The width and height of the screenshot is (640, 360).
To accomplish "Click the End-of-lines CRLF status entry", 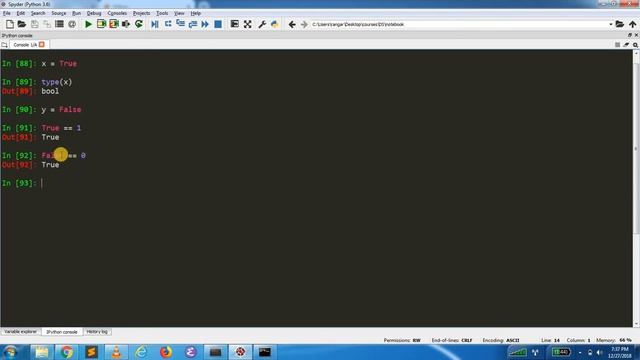I will coord(452,340).
